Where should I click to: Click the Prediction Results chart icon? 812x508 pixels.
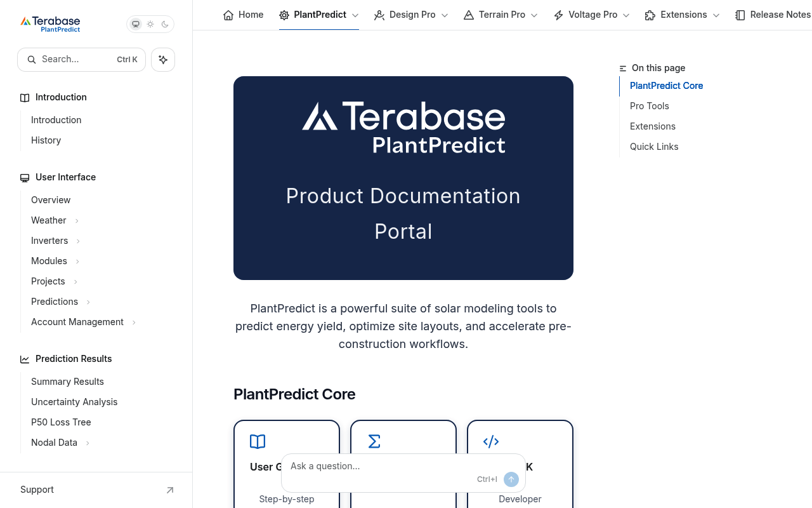click(25, 359)
